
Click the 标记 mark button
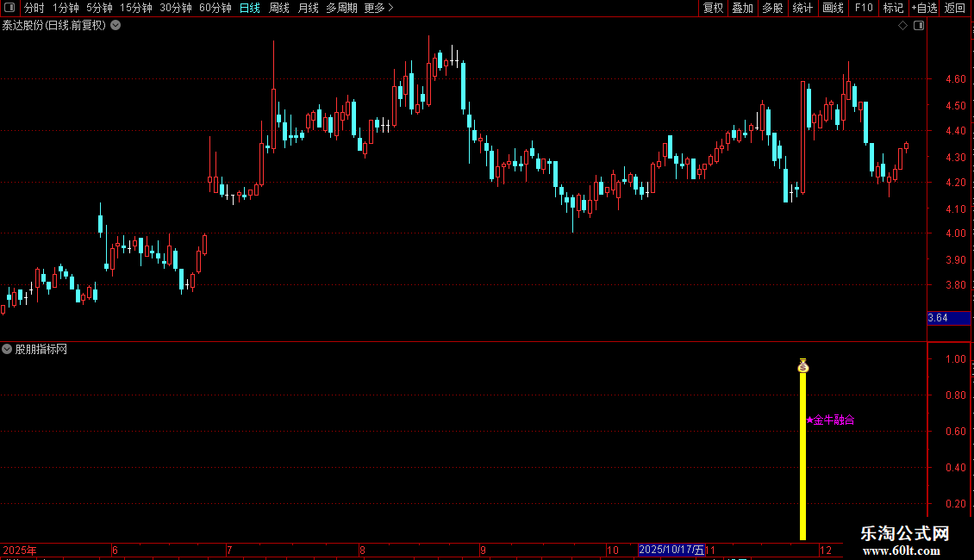coord(893,8)
